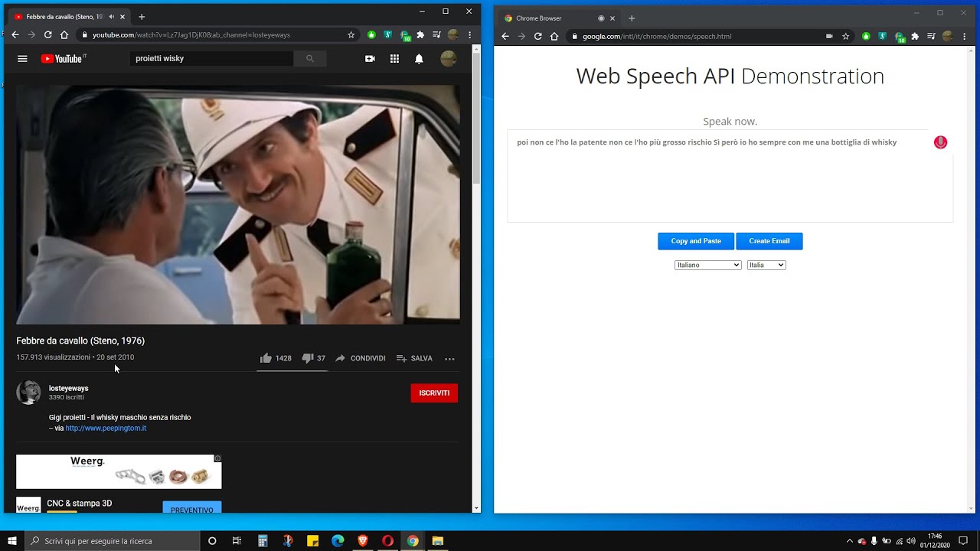Click the Copy and Paste button

click(x=696, y=241)
